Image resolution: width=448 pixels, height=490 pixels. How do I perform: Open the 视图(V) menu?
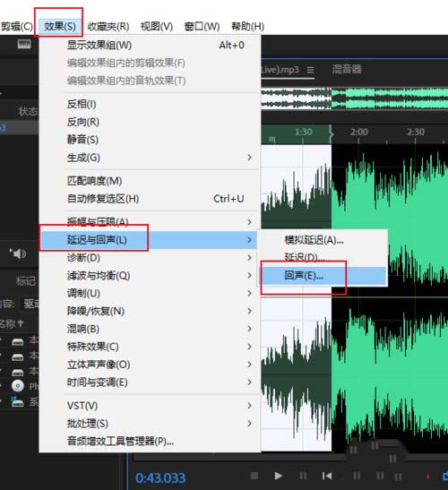(x=157, y=26)
